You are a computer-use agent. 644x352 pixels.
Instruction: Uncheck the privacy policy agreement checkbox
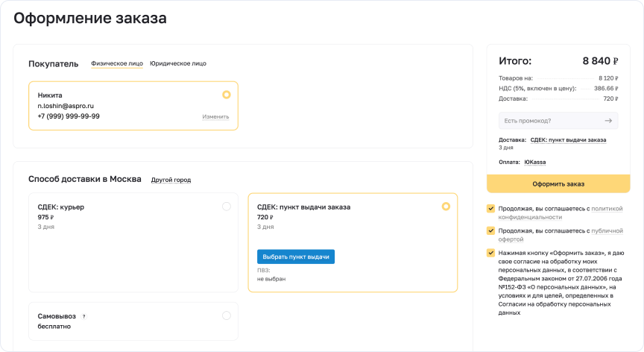(x=490, y=209)
